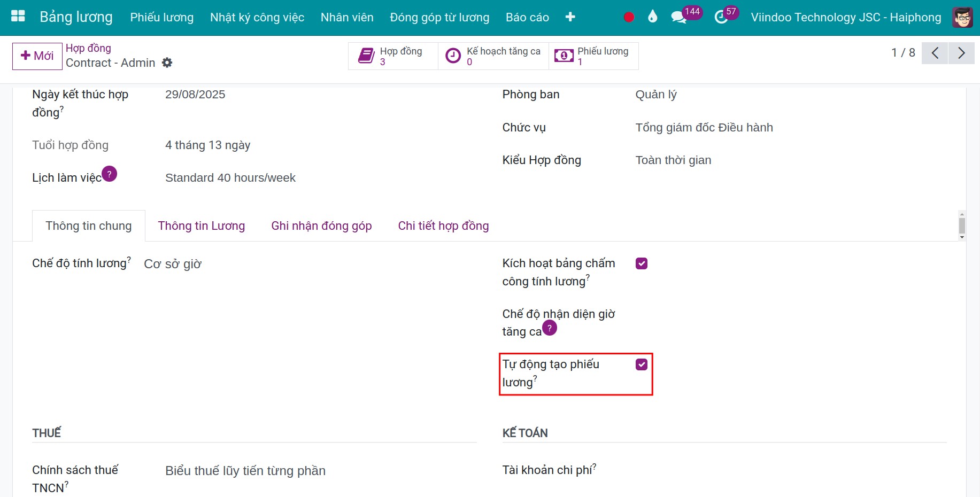Open the apps grid menu icon
Image resolution: width=980 pixels, height=497 pixels.
pyautogui.click(x=18, y=17)
